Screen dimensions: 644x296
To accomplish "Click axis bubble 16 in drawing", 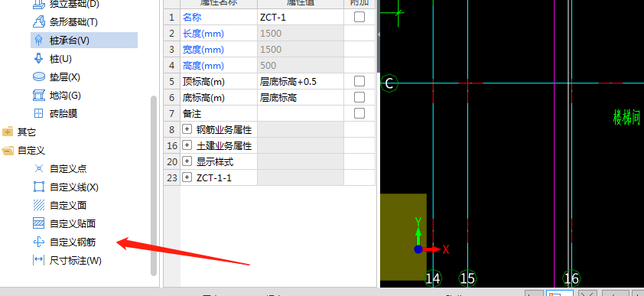I will click(x=571, y=278).
